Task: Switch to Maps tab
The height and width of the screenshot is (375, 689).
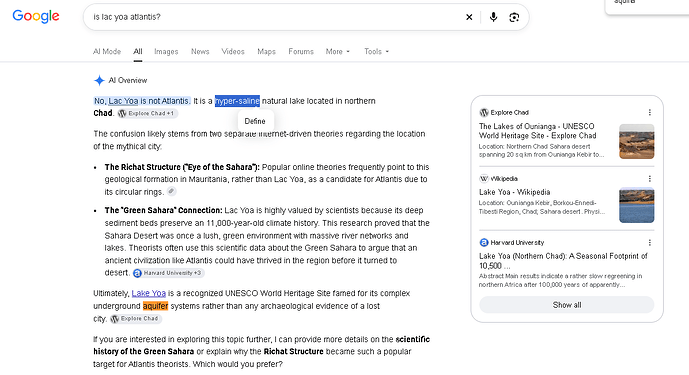Action: pos(266,51)
